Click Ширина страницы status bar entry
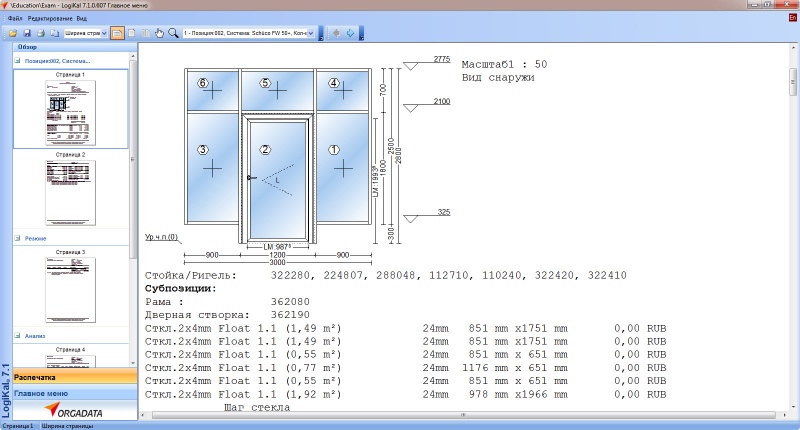 pyautogui.click(x=67, y=425)
